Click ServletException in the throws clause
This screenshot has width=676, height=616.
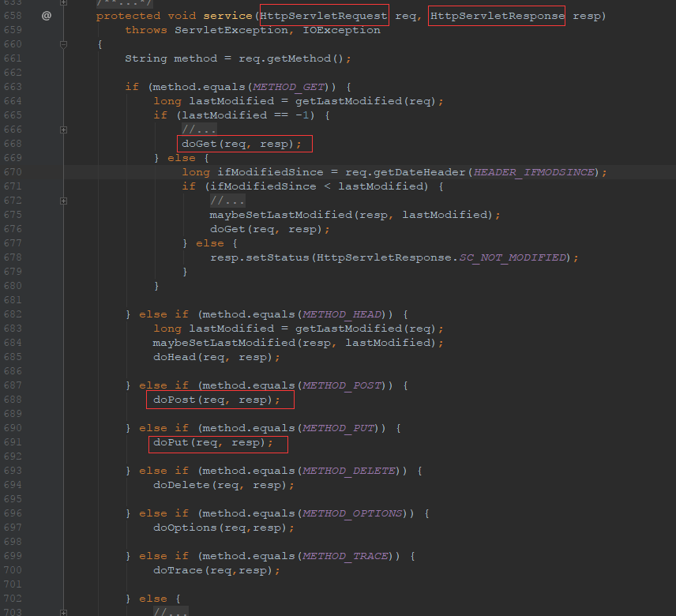pos(231,30)
